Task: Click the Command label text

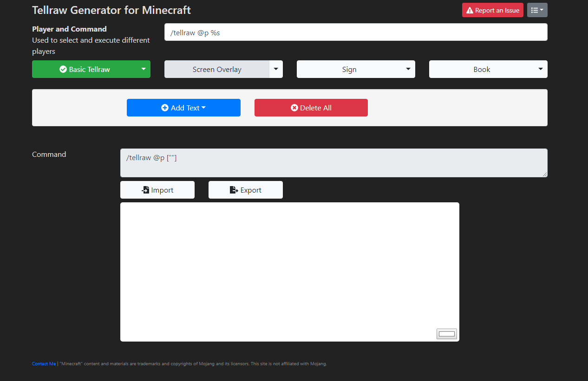Action: tap(49, 154)
